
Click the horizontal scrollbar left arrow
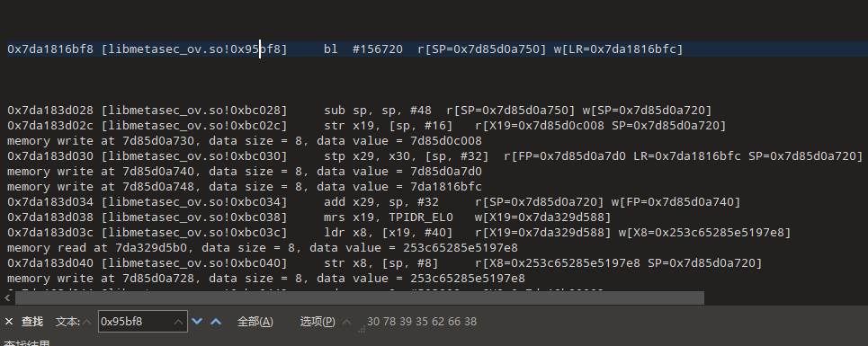[7, 297]
